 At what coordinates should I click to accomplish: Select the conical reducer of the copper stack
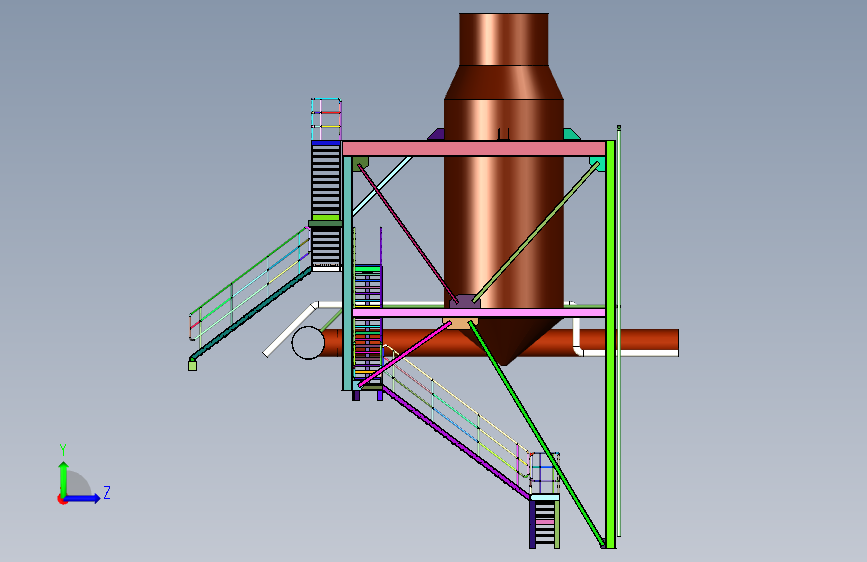504,82
